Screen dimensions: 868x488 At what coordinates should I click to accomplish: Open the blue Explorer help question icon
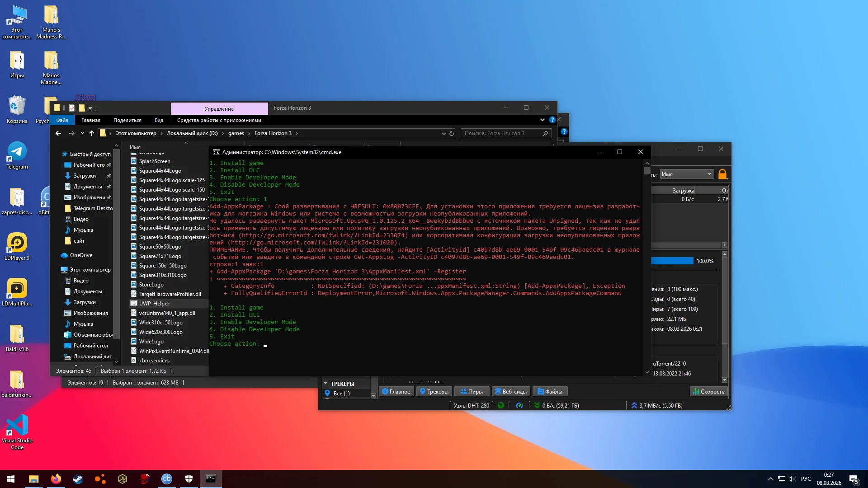(x=552, y=120)
